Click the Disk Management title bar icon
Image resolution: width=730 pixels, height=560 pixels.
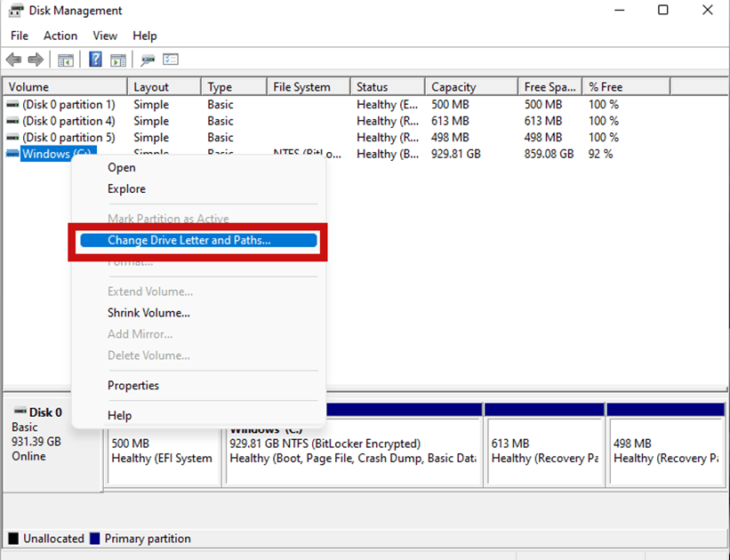coord(15,11)
